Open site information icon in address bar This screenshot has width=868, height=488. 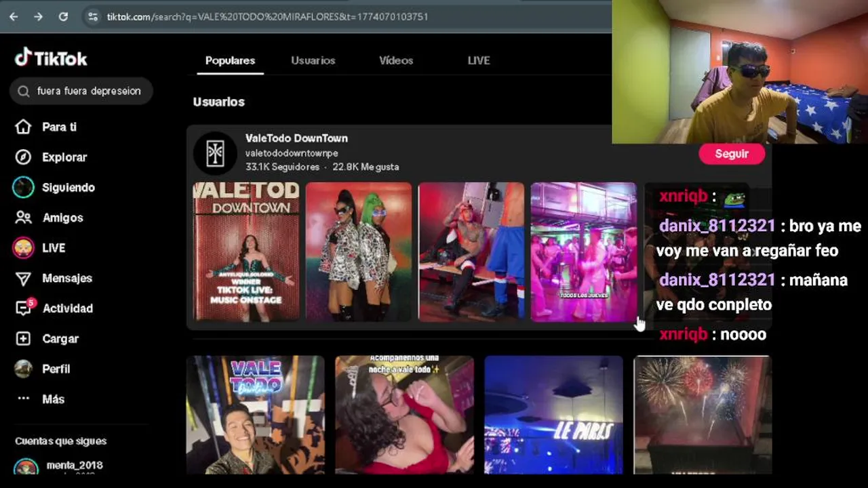pyautogui.click(x=94, y=16)
